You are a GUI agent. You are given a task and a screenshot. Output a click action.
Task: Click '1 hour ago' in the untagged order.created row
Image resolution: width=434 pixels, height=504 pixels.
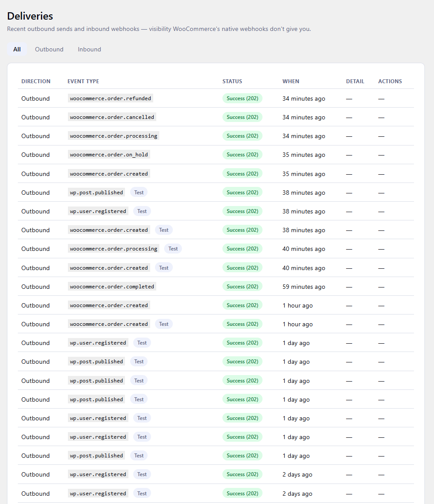point(298,306)
